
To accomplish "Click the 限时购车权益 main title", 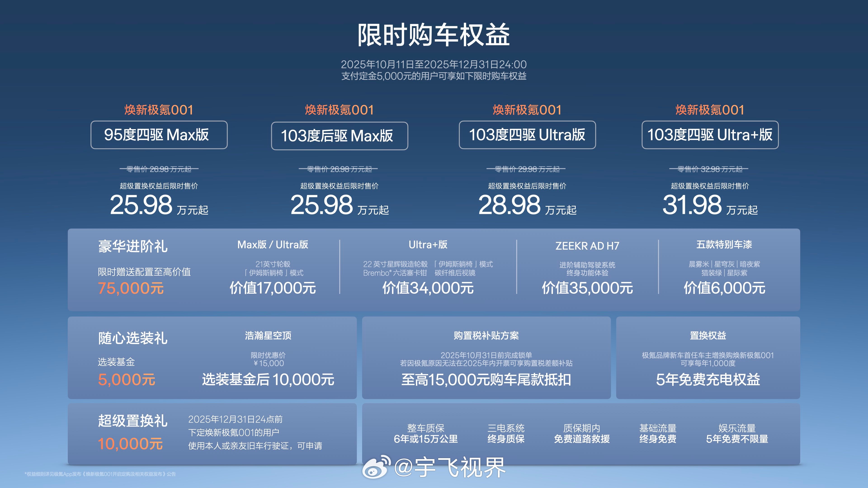I will tap(434, 35).
